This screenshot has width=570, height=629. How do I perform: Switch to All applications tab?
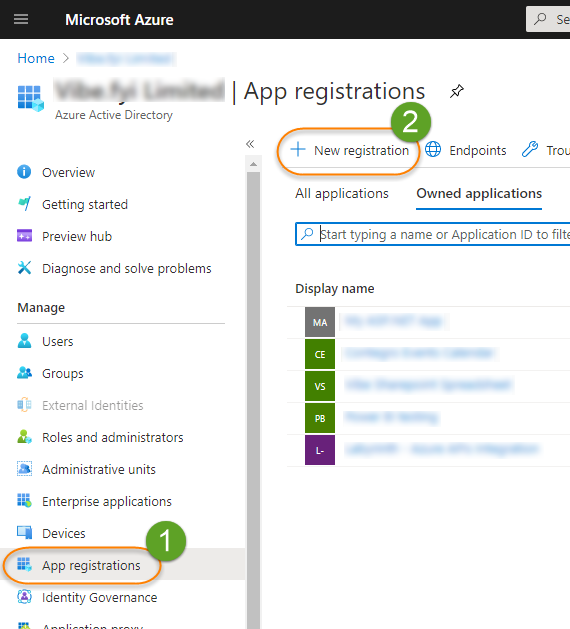coord(342,194)
